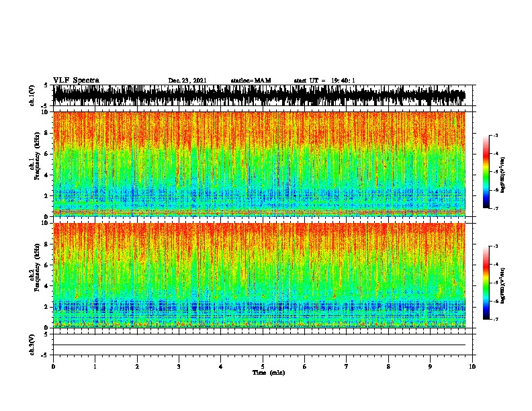Click the ch.3(V) axis label
This screenshot has height=411, width=532.
click(32, 345)
